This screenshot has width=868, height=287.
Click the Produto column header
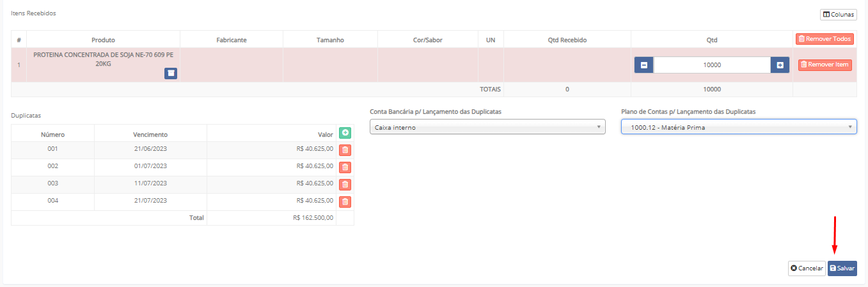[x=104, y=40]
